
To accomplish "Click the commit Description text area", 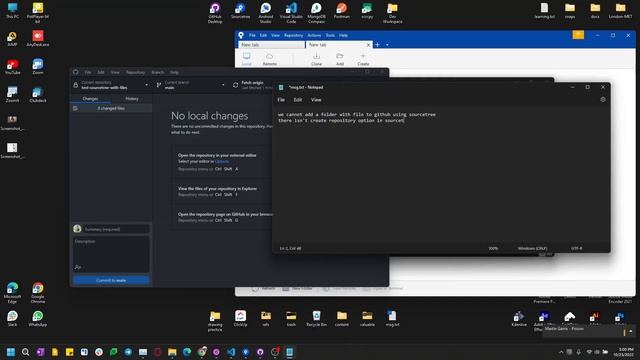I will click(x=111, y=254).
